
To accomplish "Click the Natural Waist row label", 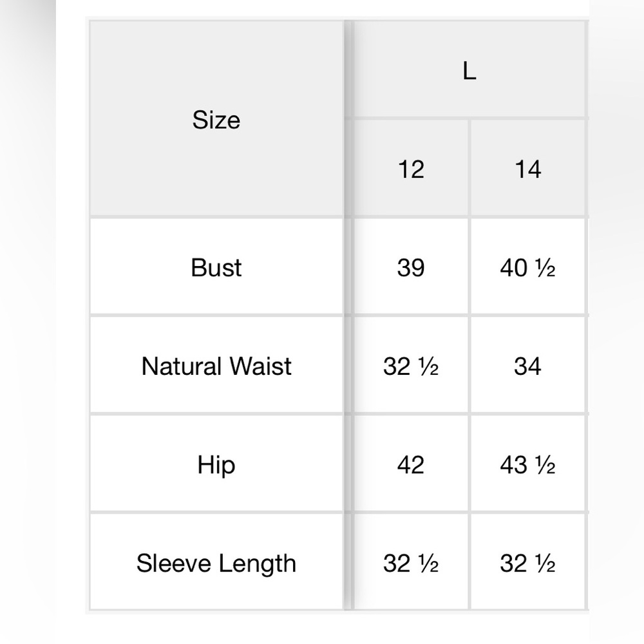I will 216,366.
